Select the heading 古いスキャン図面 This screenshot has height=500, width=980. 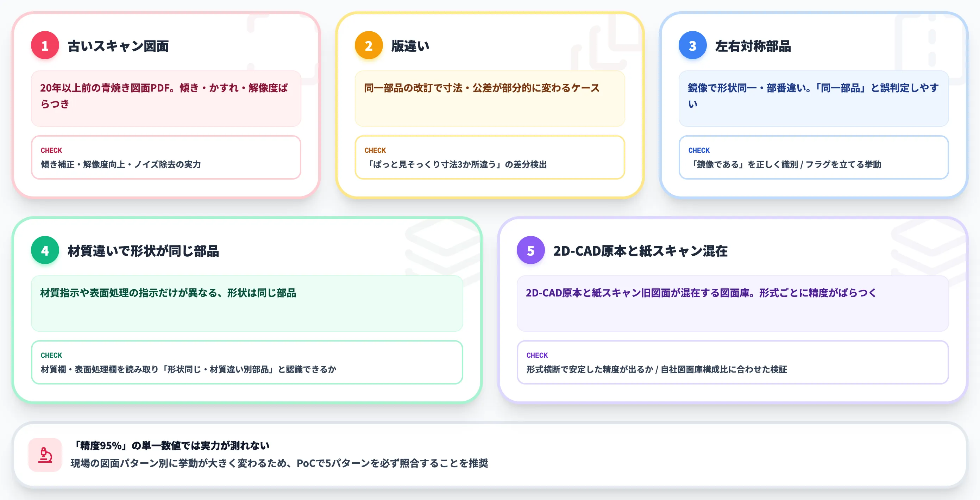click(118, 46)
